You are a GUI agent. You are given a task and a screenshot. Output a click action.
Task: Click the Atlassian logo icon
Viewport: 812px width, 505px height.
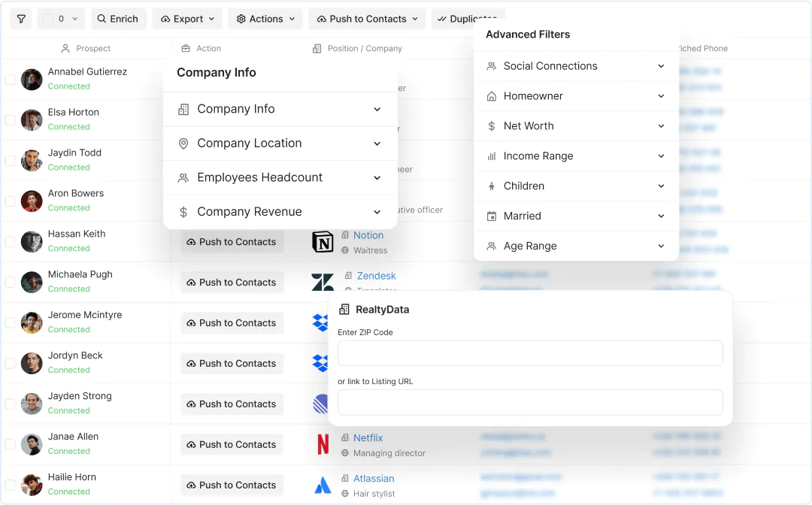[x=323, y=485]
